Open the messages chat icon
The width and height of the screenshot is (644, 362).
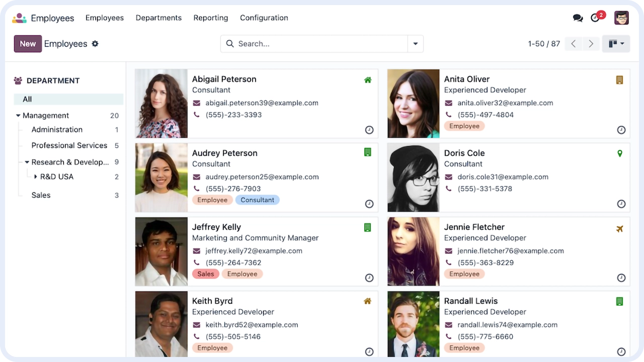[x=578, y=18]
